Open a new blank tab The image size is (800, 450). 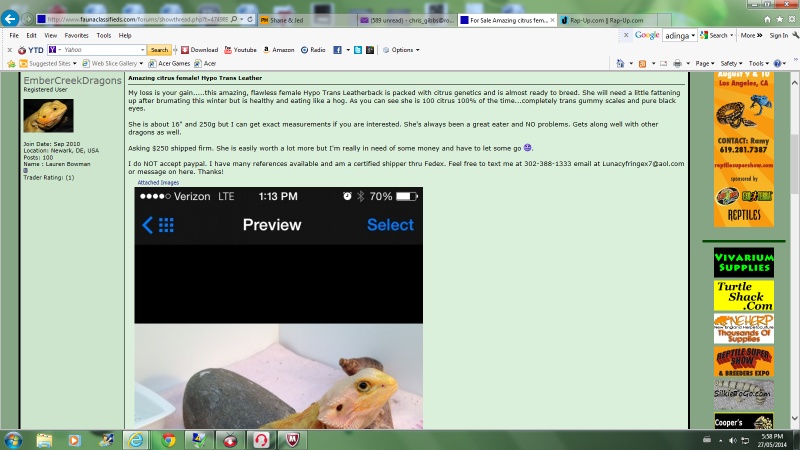coord(664,20)
